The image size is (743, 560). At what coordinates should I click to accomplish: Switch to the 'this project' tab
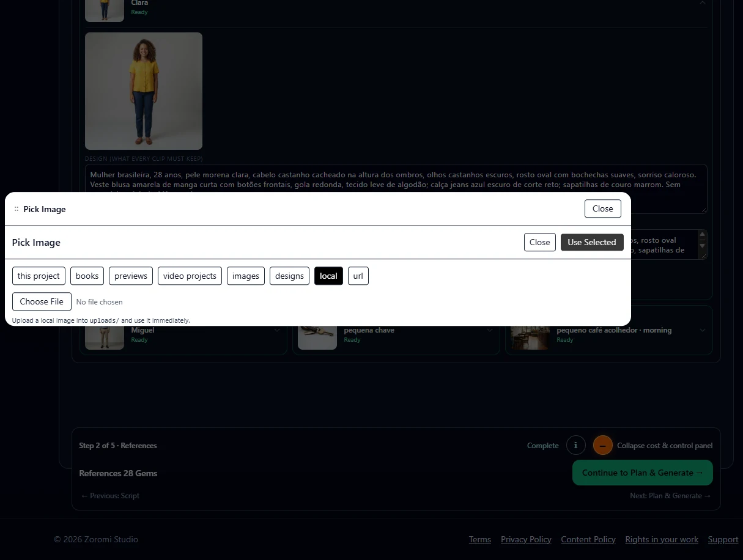pos(39,276)
